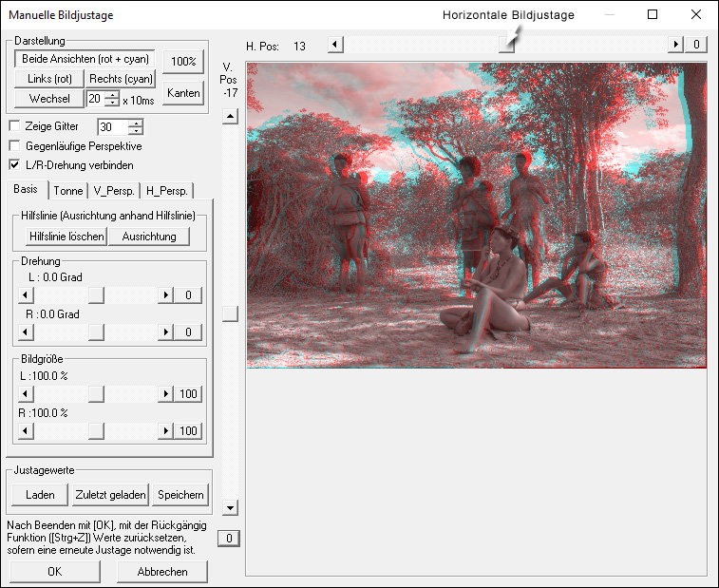Click the H. Pos right arrow button
The width and height of the screenshot is (719, 588).
click(676, 45)
